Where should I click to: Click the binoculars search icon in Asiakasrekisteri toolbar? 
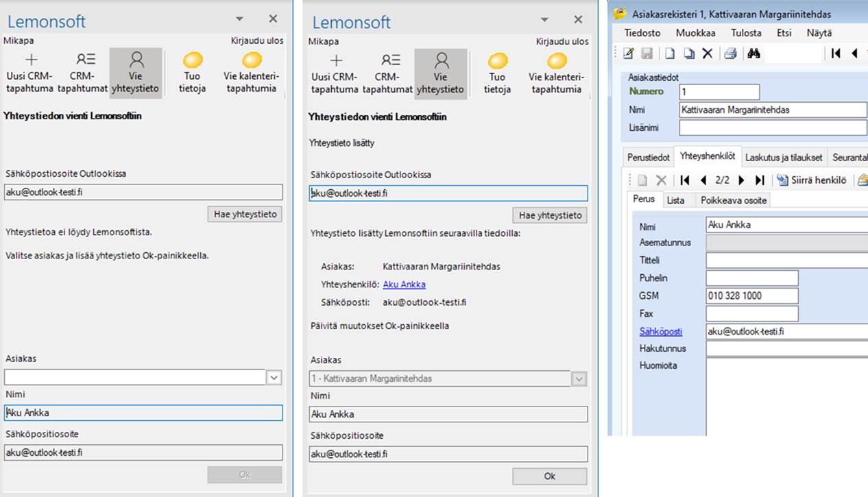[754, 53]
